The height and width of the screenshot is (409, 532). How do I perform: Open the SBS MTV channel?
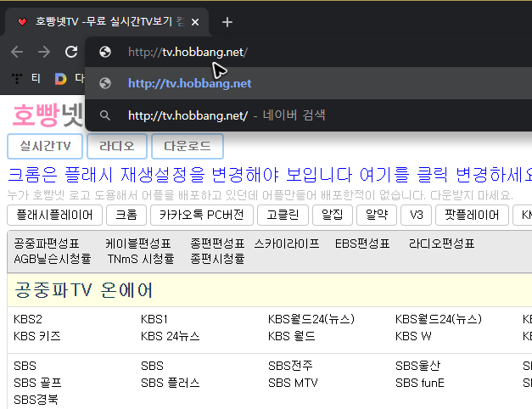click(293, 383)
